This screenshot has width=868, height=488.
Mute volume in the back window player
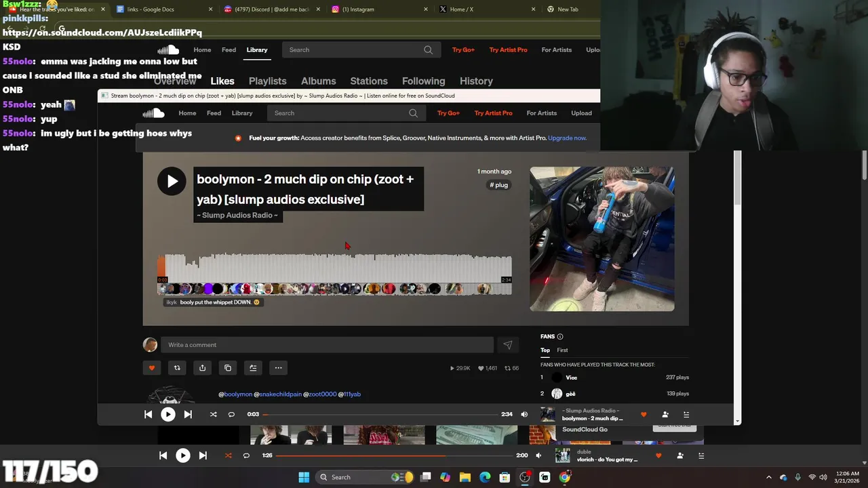coord(538,455)
